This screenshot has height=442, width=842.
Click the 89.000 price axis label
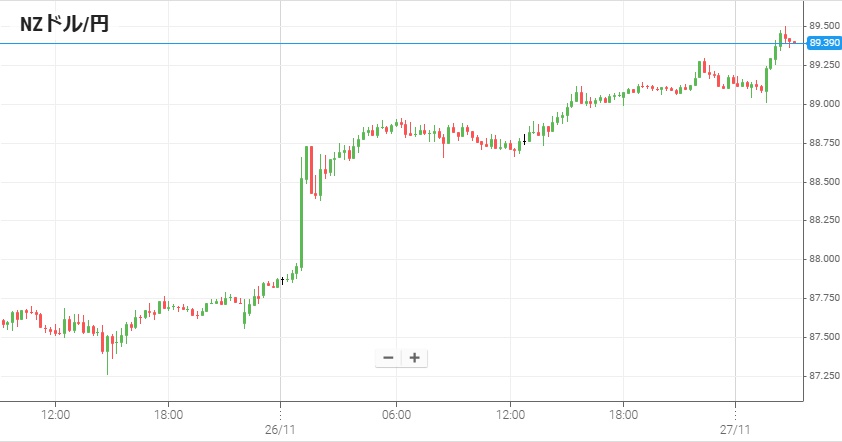(x=823, y=104)
